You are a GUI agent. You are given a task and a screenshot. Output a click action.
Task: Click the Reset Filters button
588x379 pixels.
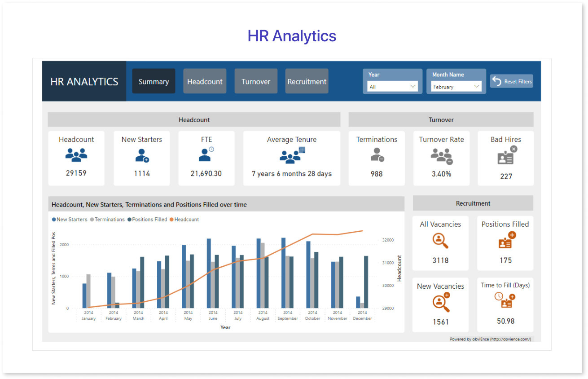click(x=511, y=81)
